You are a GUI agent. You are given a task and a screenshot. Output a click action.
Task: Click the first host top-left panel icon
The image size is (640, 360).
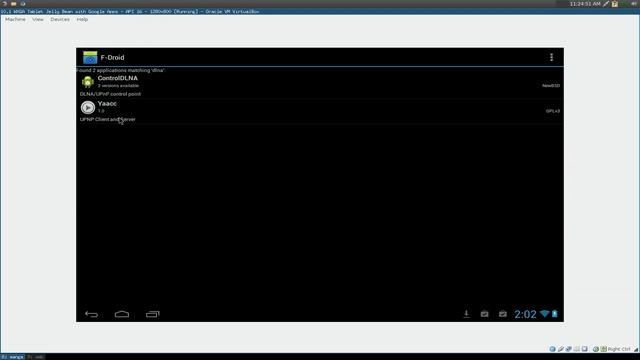4,4
